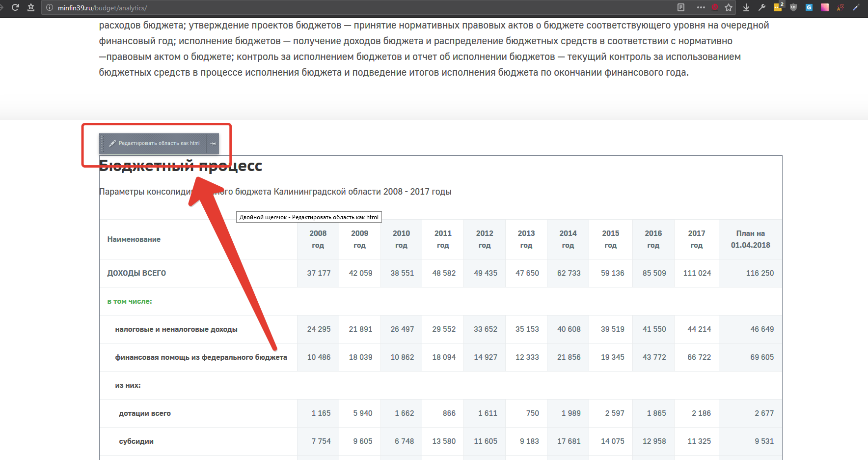
Task: Activate the eyedropper color picker extension
Action: click(856, 7)
